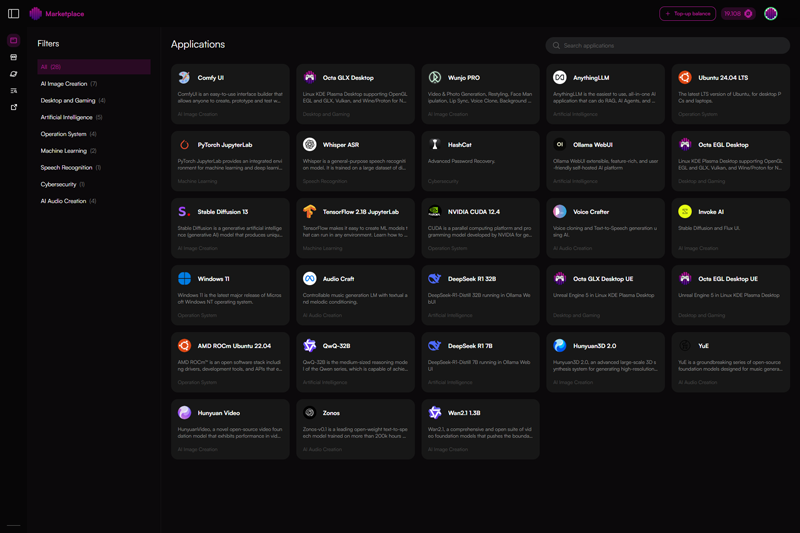
Task: Filter by Speech Recognition
Action: 94,167
